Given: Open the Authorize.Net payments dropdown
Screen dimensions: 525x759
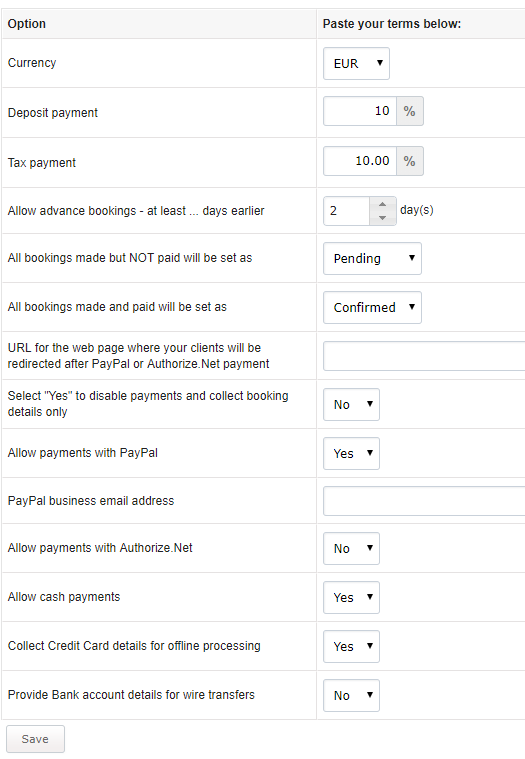Looking at the screenshot, I should pos(351,548).
